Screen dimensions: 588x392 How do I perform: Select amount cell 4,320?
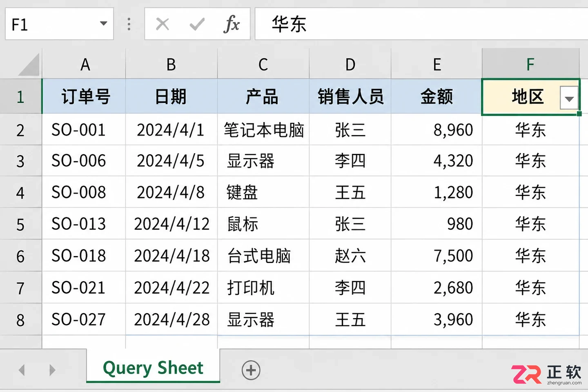[437, 161]
